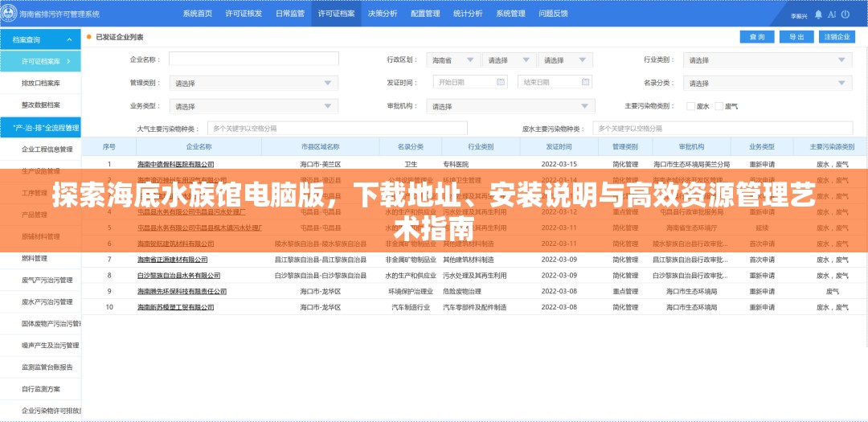Screen dimensions: 868x422
Task: Click the 注销企业 button
Action: click(836, 36)
